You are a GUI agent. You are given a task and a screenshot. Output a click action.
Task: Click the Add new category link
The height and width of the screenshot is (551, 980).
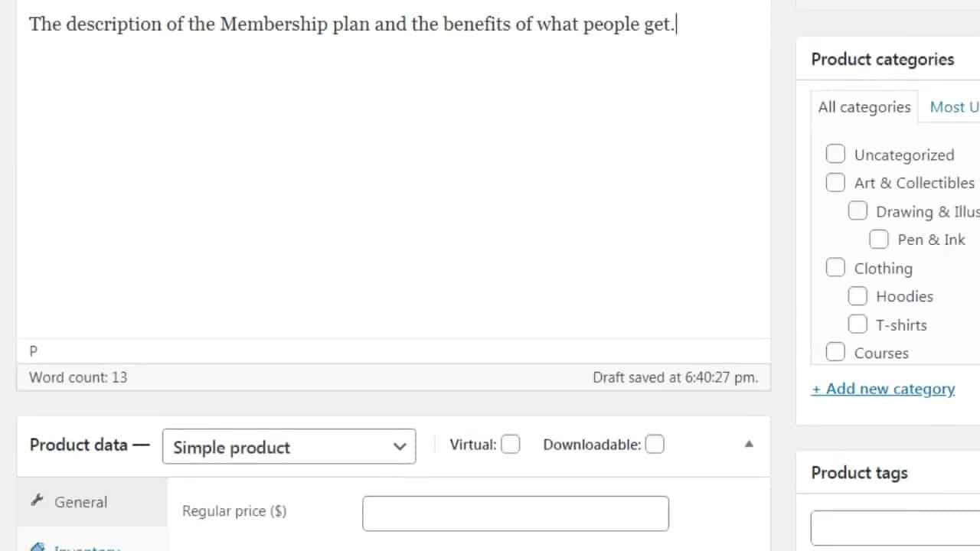[x=883, y=389]
